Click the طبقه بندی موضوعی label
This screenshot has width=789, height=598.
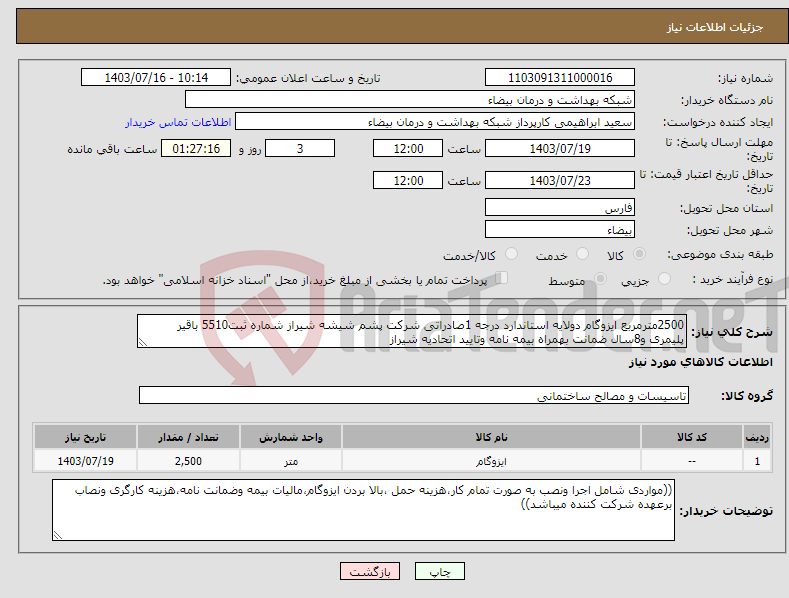coord(720,254)
